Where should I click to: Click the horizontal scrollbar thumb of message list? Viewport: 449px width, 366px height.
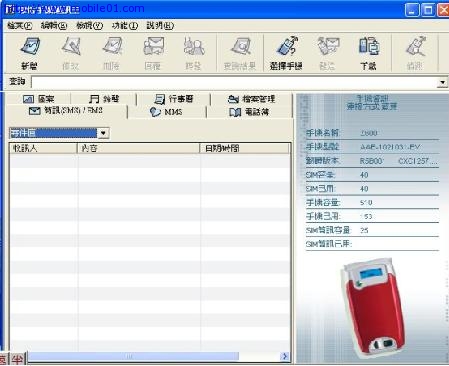(x=133, y=356)
